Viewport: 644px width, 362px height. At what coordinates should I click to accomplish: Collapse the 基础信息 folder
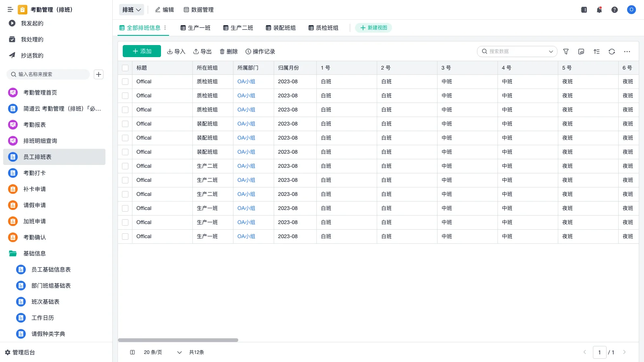(54, 253)
